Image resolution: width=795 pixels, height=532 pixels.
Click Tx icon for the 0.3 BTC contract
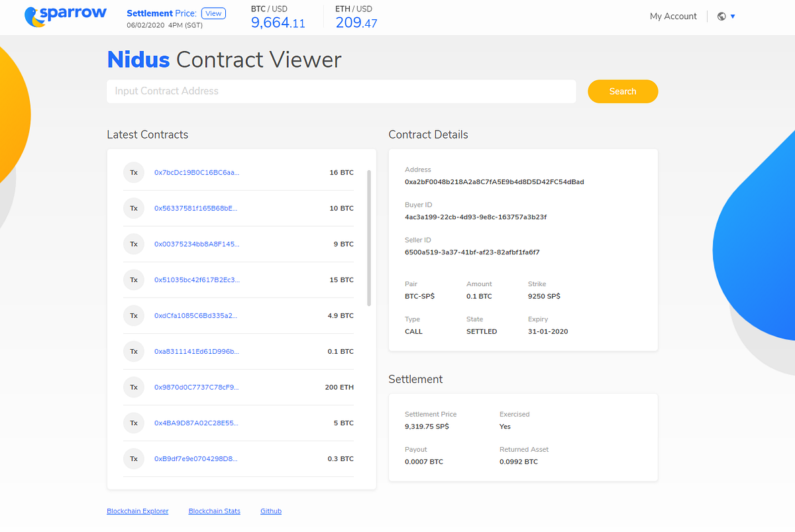point(133,458)
